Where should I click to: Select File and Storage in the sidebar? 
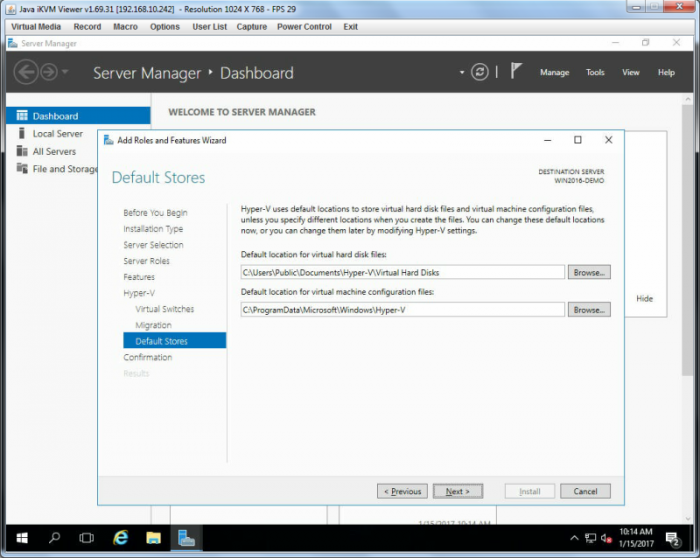pyautogui.click(x=65, y=169)
